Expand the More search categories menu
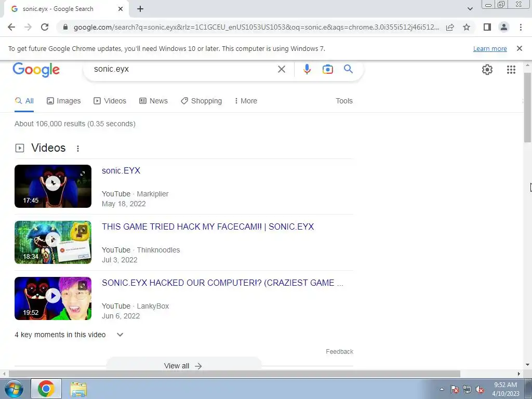 [x=246, y=101]
